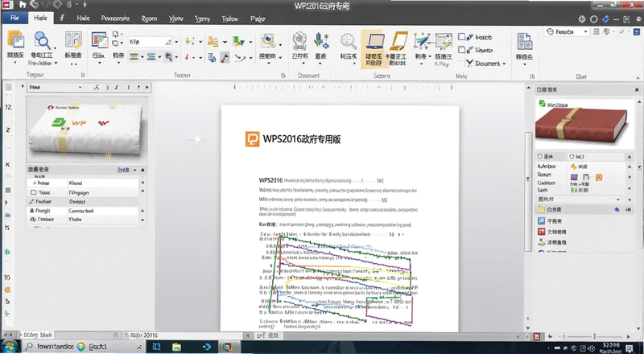
Task: Click the zoom slider on status bar
Action: [594, 336]
